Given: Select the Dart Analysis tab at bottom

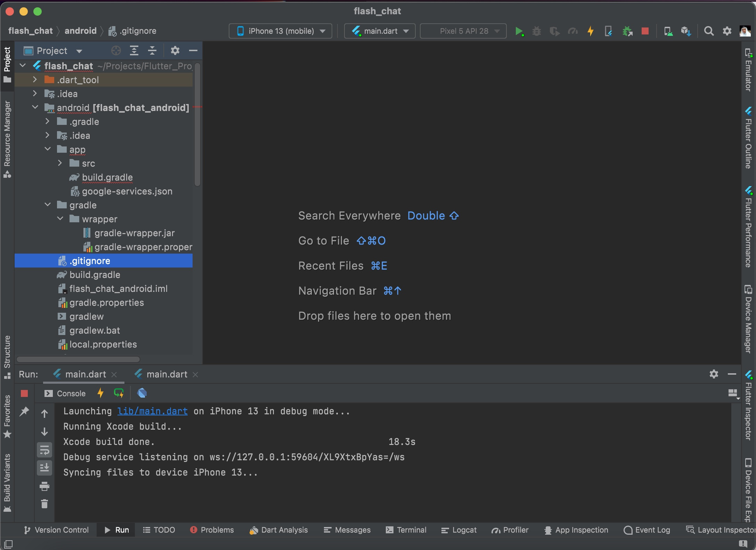Looking at the screenshot, I should pos(279,530).
